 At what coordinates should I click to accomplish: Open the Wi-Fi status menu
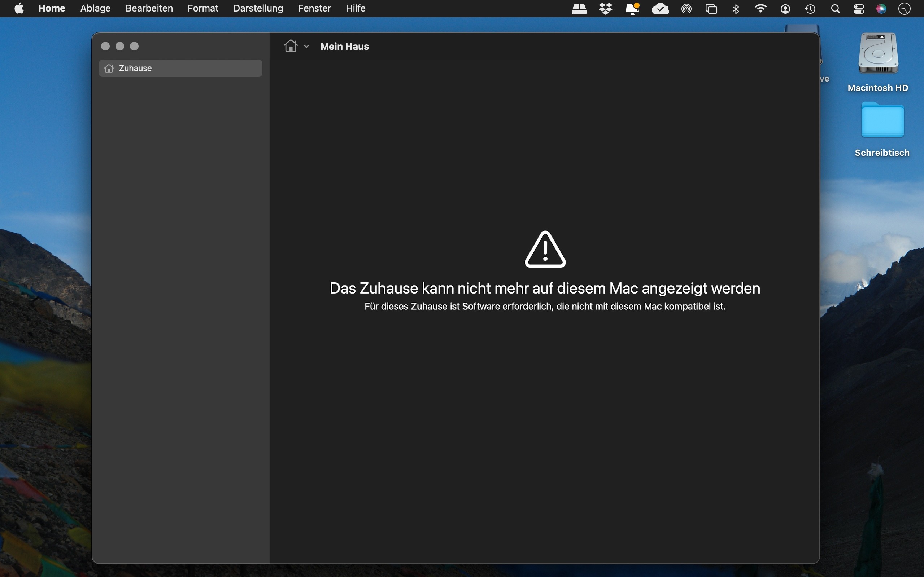click(760, 9)
